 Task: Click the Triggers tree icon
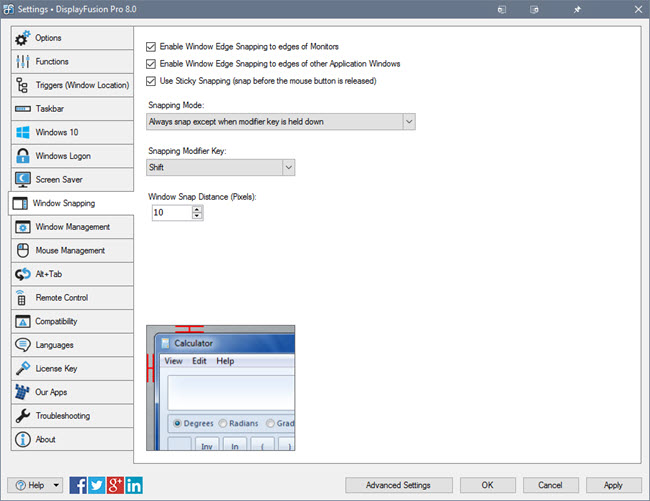tap(22, 85)
